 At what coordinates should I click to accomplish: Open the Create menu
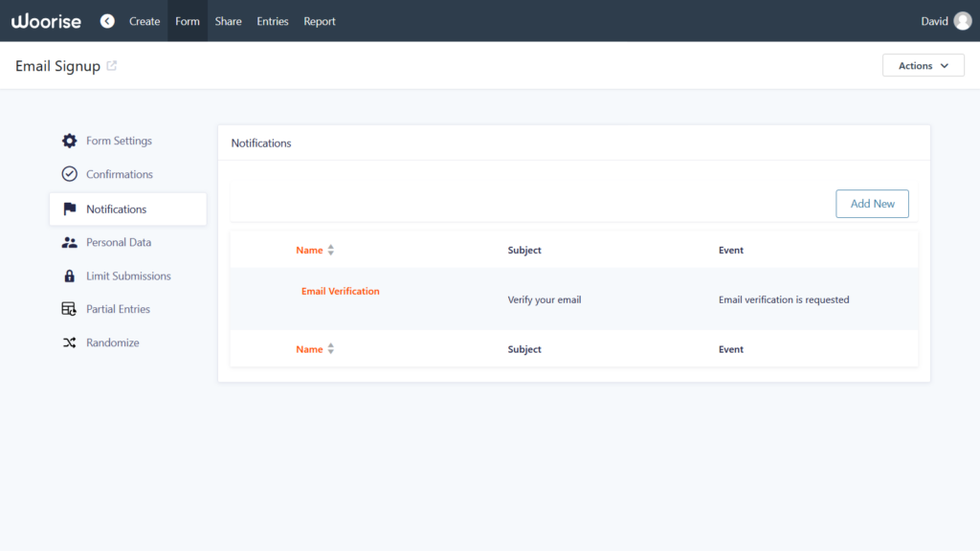[x=145, y=21]
